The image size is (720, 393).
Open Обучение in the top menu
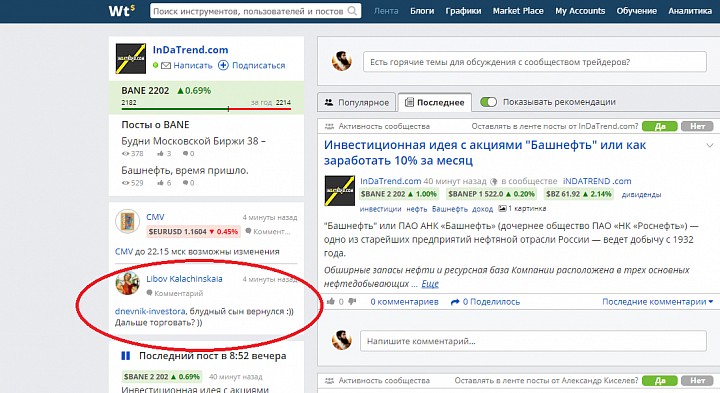(636, 11)
